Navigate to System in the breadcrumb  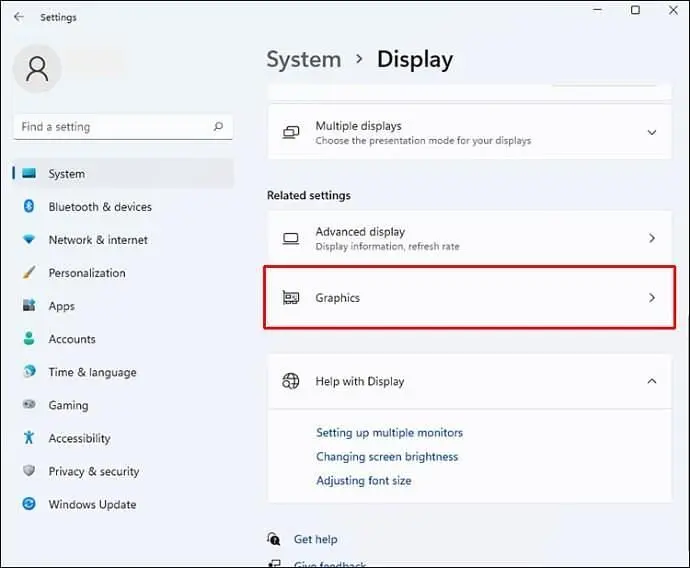304,59
